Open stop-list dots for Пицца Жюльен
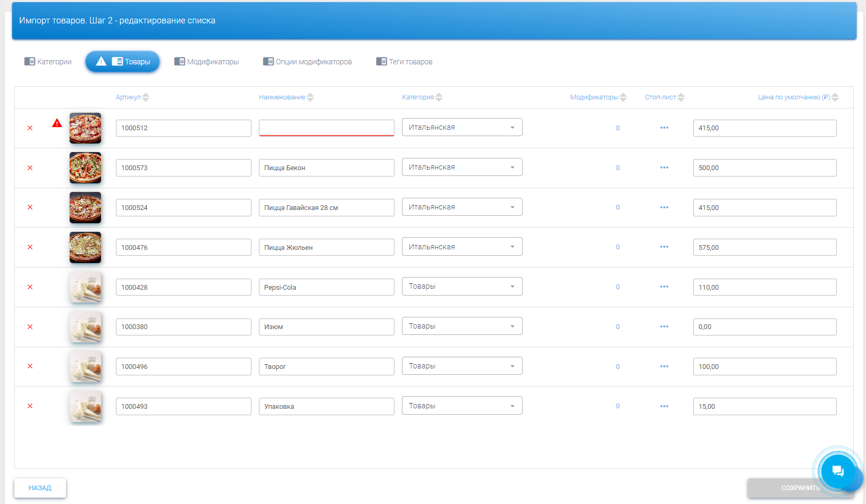 click(664, 247)
